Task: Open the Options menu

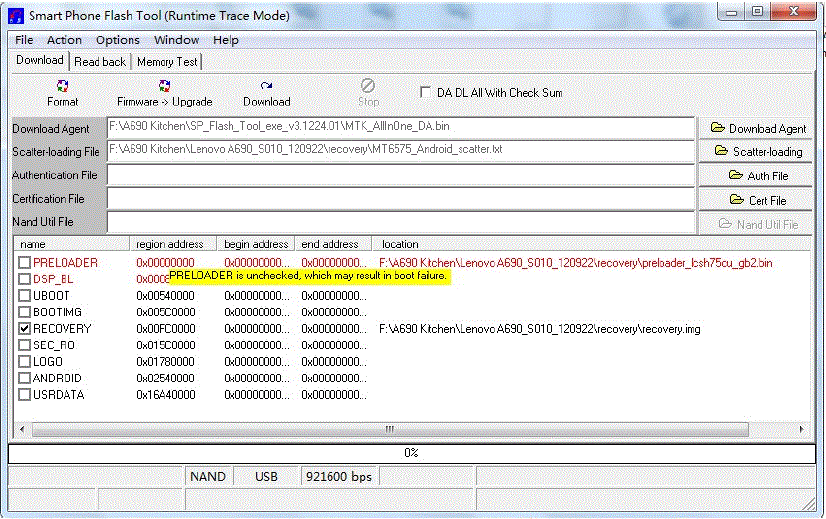Action: pyautogui.click(x=117, y=40)
